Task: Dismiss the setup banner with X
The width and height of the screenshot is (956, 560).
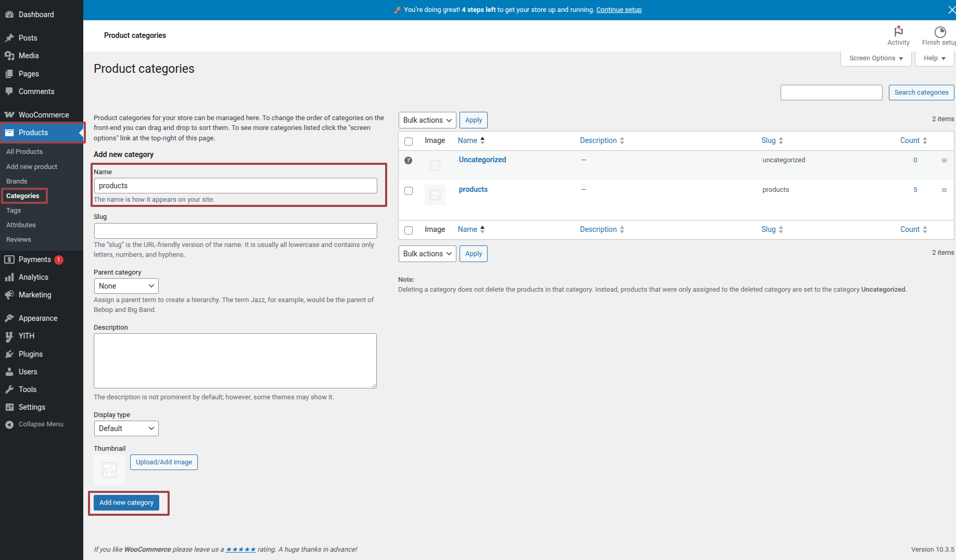Action: tap(951, 10)
